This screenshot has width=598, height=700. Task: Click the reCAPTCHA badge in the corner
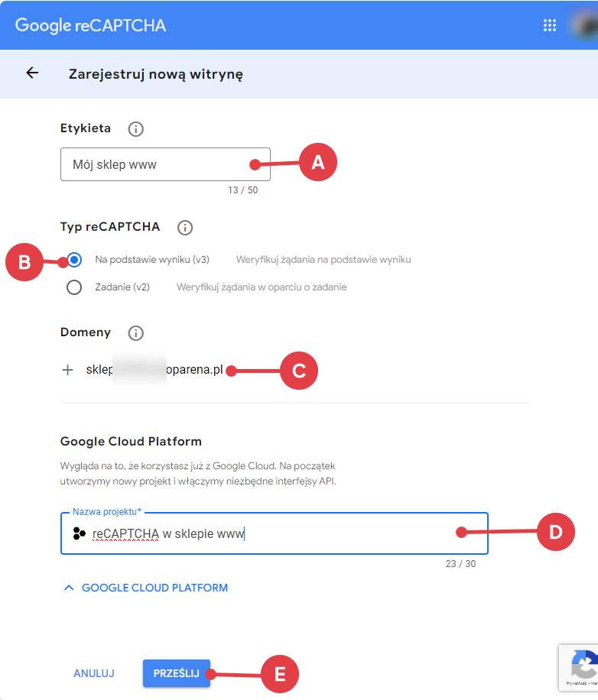point(578,667)
